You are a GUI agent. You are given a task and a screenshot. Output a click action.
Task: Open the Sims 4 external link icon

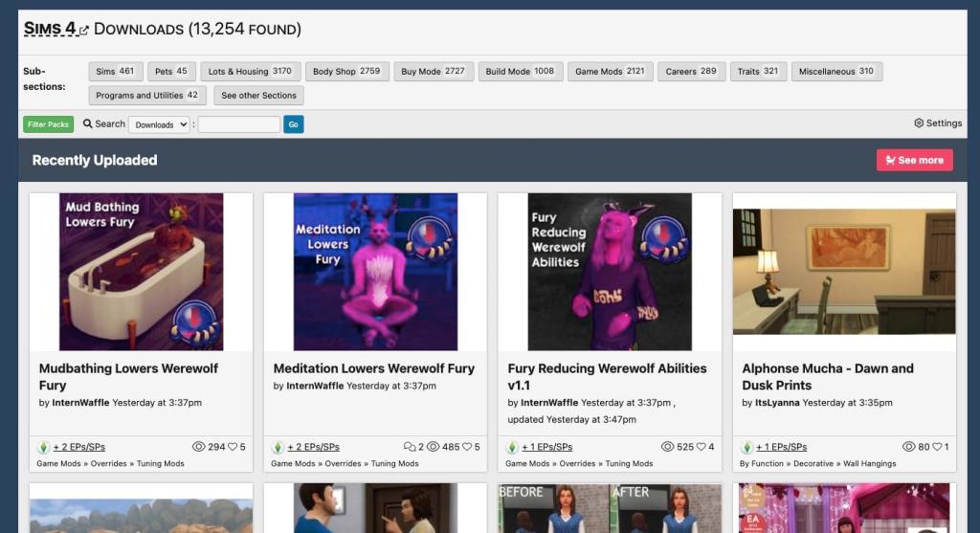(x=84, y=30)
